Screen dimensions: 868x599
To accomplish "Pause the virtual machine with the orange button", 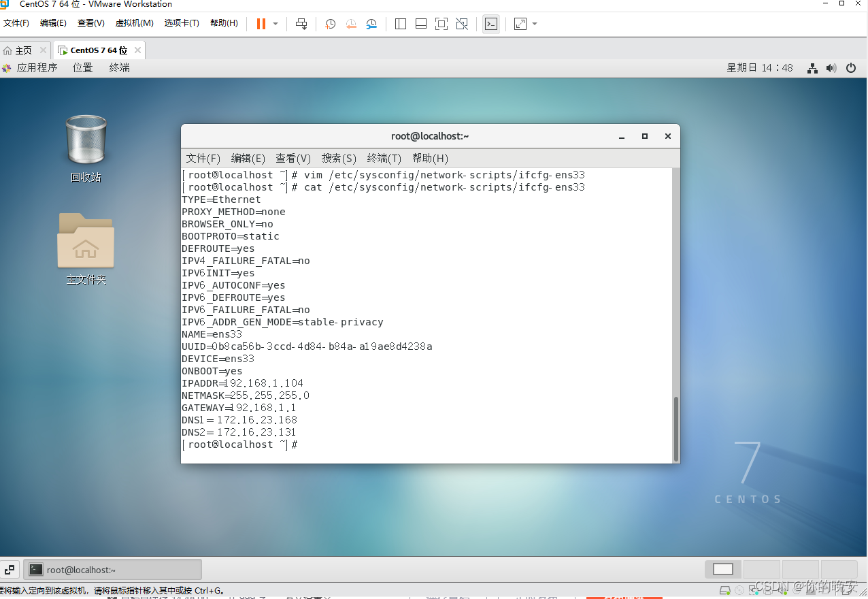I will (x=261, y=24).
